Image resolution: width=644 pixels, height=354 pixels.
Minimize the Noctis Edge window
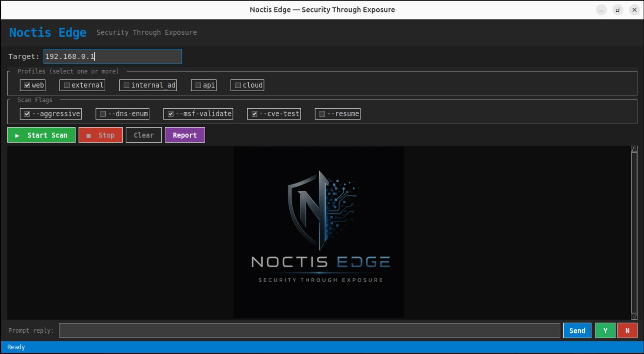(x=602, y=10)
